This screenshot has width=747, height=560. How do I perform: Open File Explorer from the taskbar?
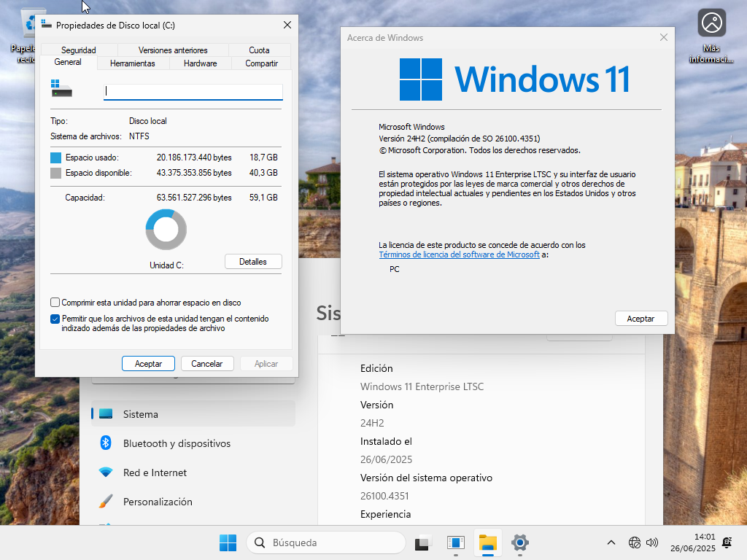tap(488, 542)
